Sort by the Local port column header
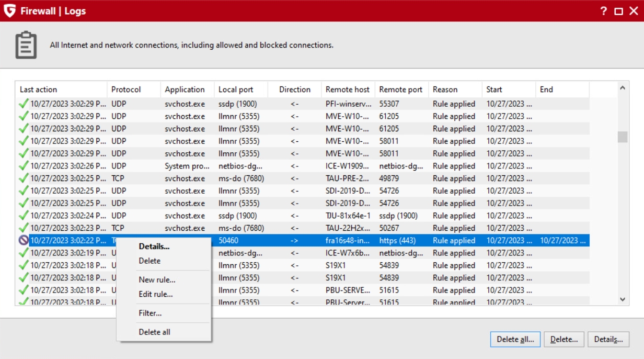This screenshot has height=359, width=644. click(x=241, y=89)
